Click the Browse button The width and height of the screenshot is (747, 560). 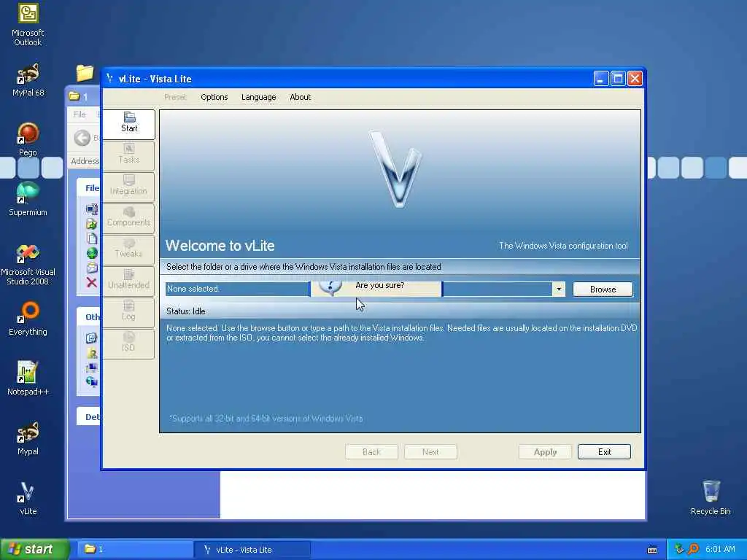(x=603, y=289)
